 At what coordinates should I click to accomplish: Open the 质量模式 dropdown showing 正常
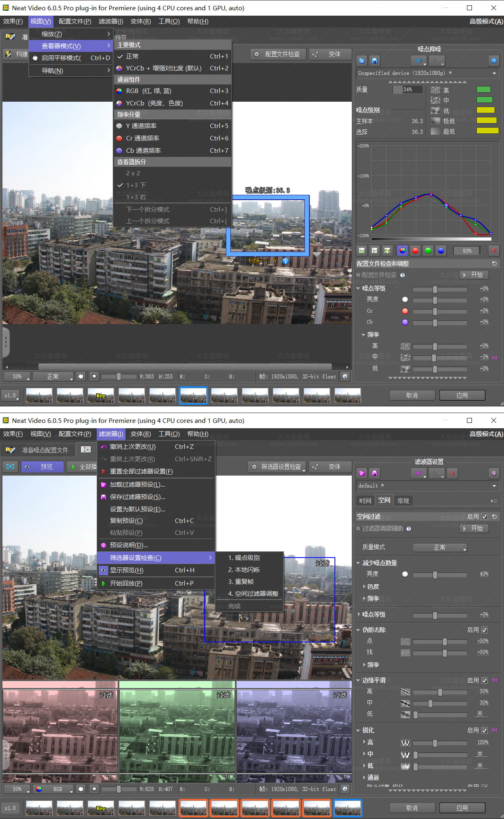(x=440, y=547)
